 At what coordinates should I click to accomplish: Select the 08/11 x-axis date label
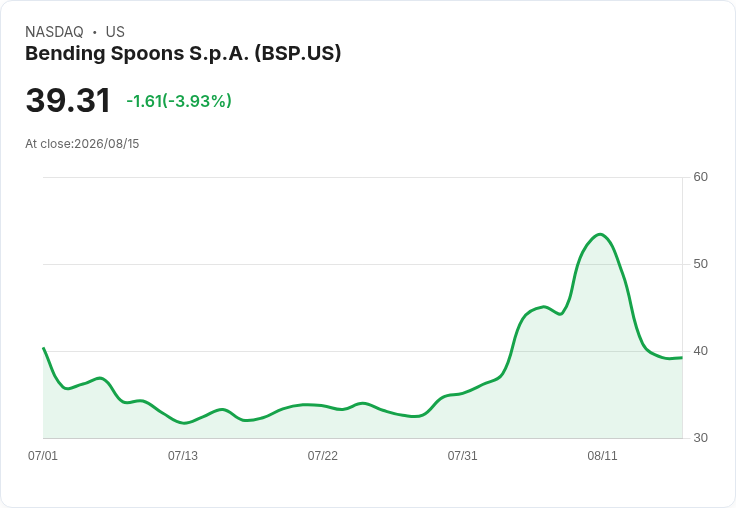(602, 455)
